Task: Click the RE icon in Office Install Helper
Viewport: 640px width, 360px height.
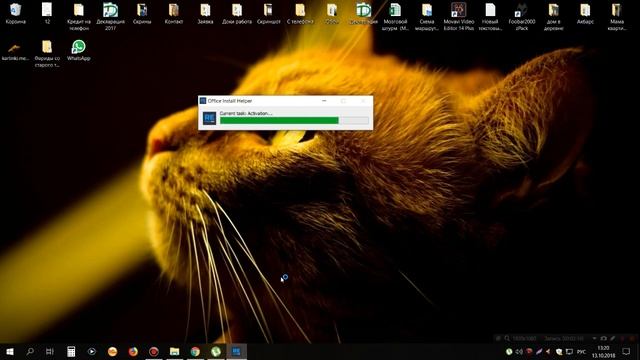Action: (209, 118)
